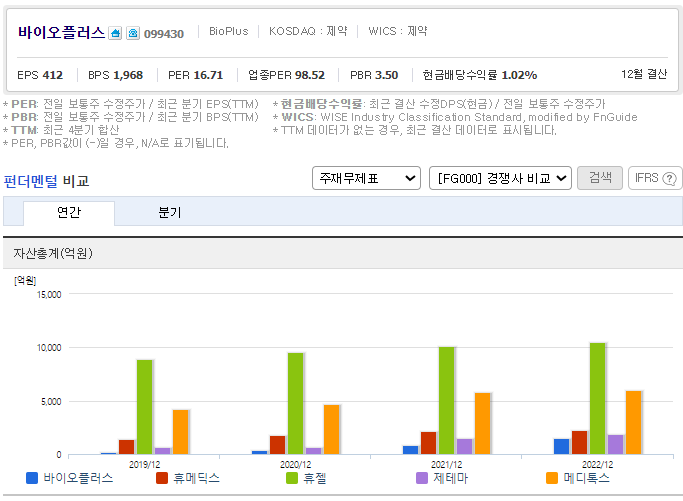Click the 휴젤 green legend swatch
Image resolution: width=683 pixels, height=501 pixels.
pos(291,478)
